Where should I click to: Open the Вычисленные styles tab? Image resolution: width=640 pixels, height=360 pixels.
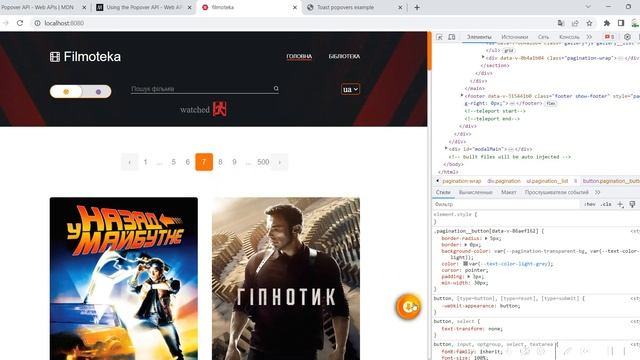coord(476,192)
